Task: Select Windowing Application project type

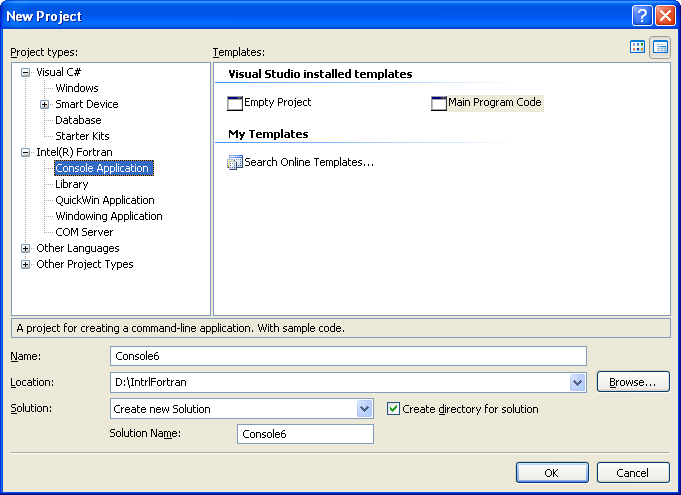Action: [109, 216]
